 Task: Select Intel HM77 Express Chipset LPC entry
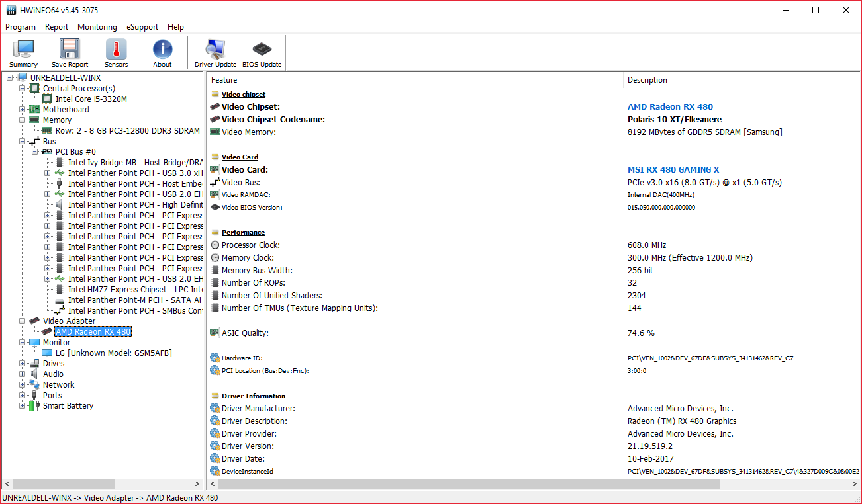(x=135, y=290)
